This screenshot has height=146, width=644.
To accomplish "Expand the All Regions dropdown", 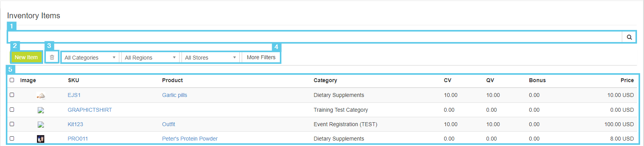I will point(150,58).
